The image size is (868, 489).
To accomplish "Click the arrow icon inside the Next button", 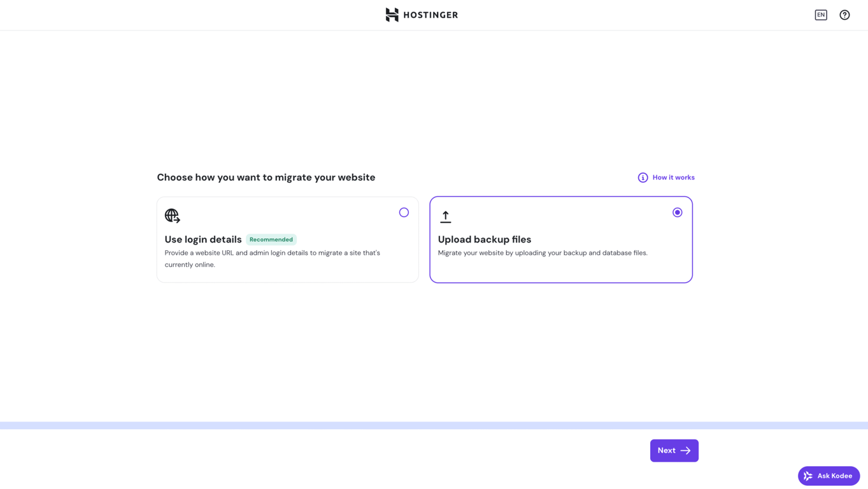I will click(686, 450).
